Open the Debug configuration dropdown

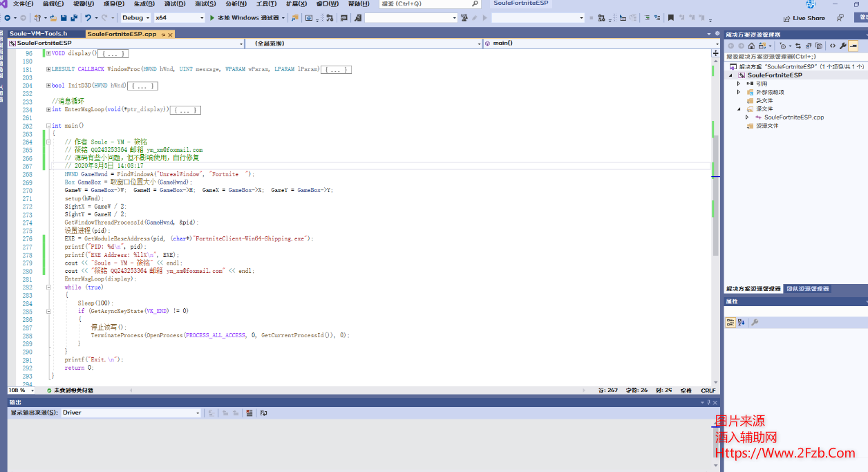pyautogui.click(x=135, y=17)
